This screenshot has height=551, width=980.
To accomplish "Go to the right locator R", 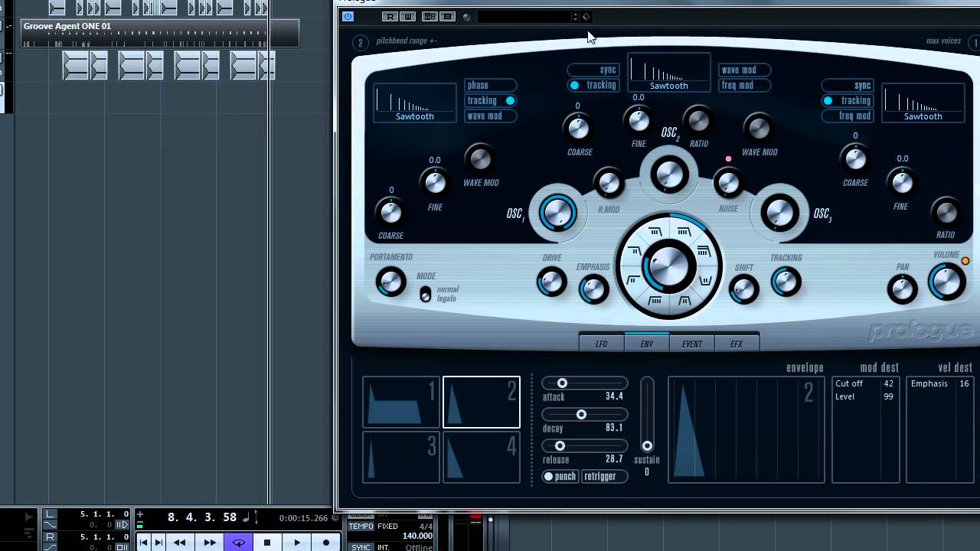I will (x=50, y=537).
